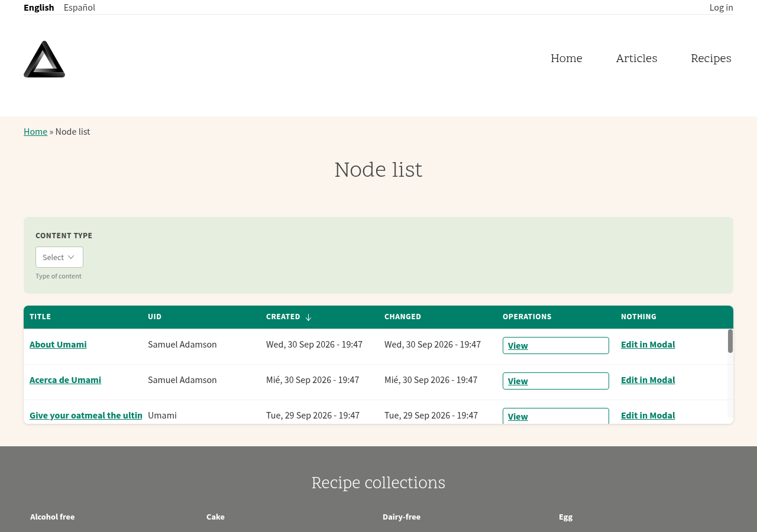Open the Give your oatmeal node title

(86, 416)
